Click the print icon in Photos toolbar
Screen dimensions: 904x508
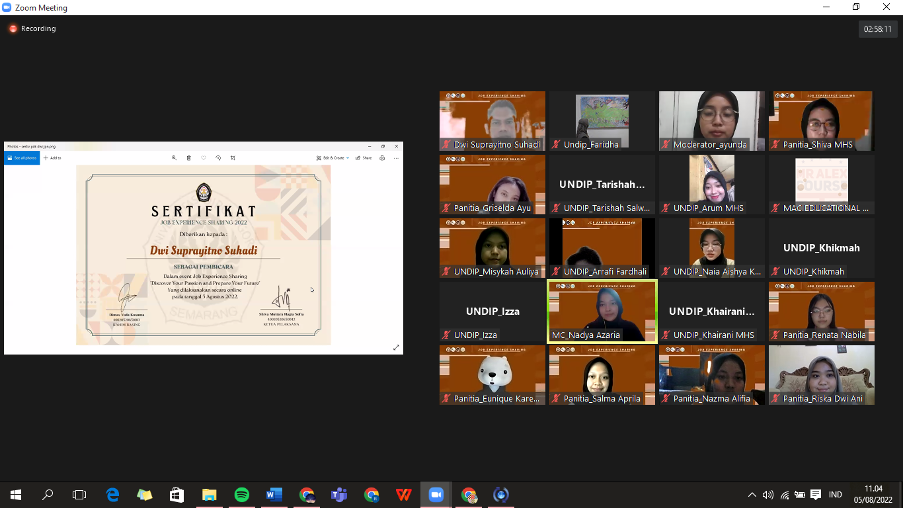pos(383,158)
